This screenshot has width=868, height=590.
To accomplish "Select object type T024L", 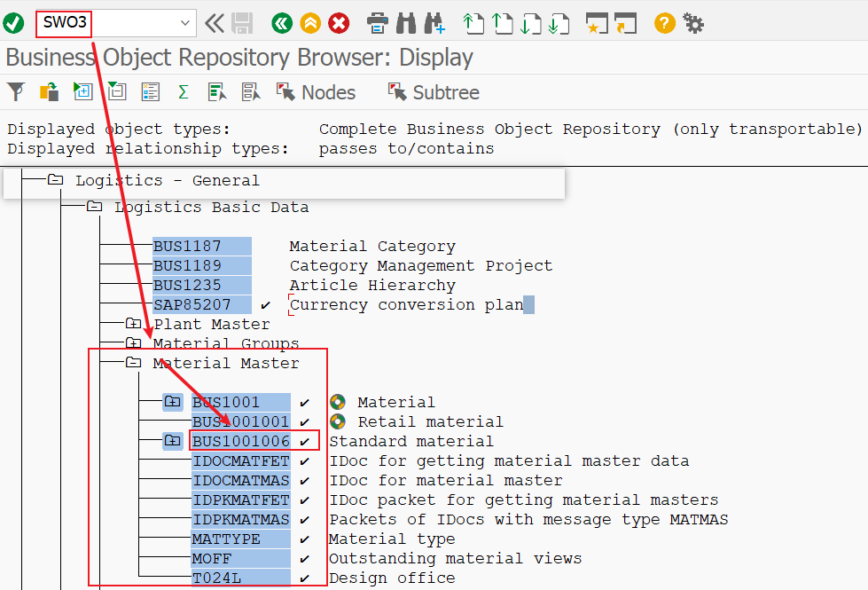I will pyautogui.click(x=241, y=578).
